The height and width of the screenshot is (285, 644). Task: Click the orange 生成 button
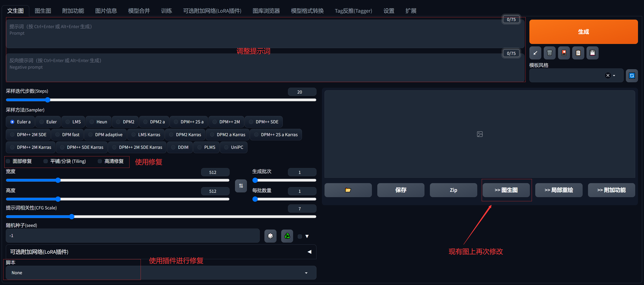tap(583, 32)
